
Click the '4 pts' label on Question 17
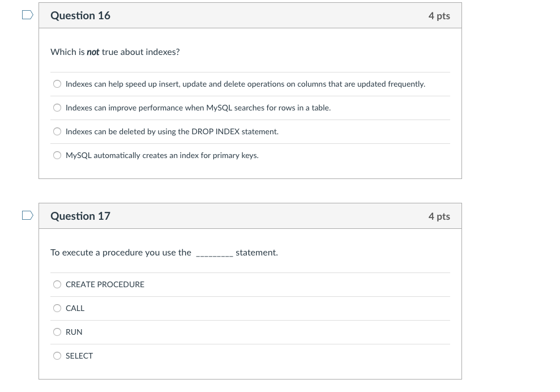[439, 216]
